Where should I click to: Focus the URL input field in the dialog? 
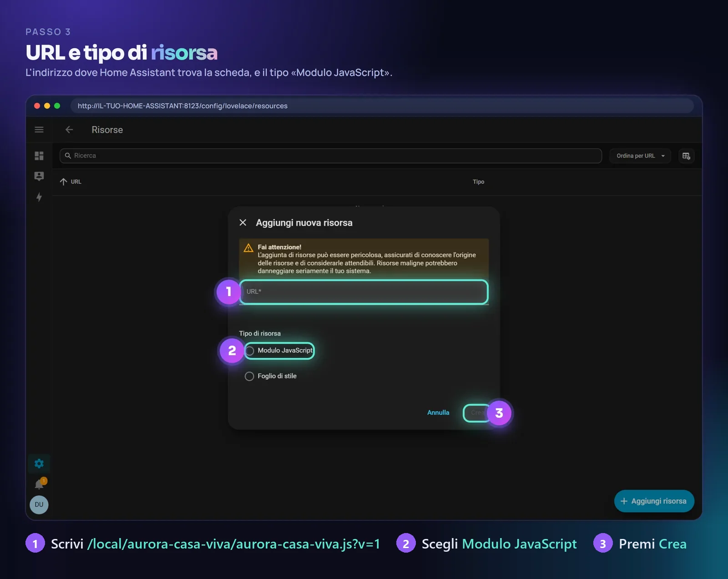click(x=364, y=292)
